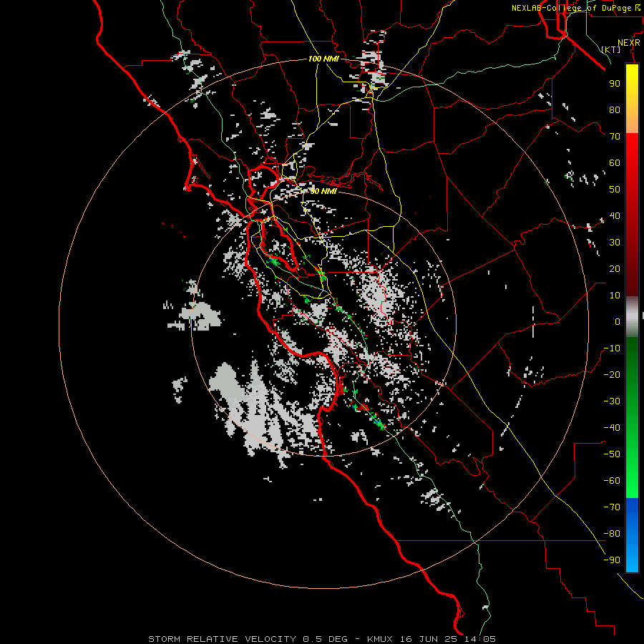This screenshot has width=644, height=644.
Task: Click the [KT] units label above color bar
Action: point(611,49)
